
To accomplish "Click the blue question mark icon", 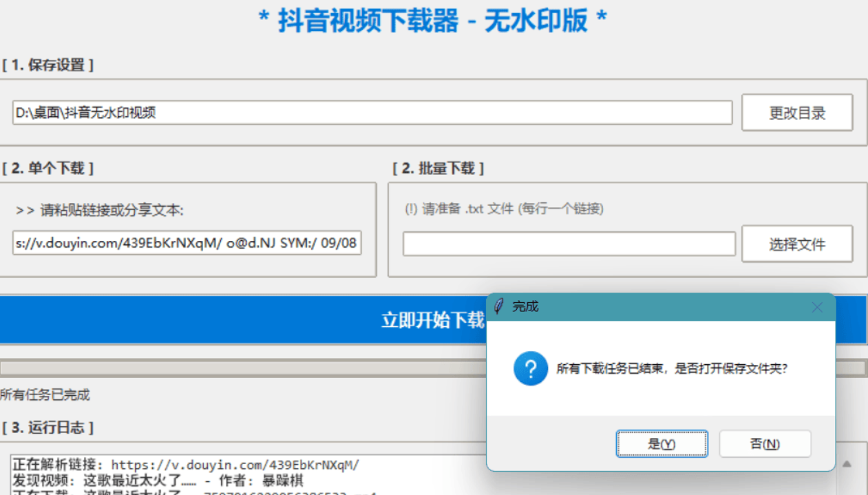I will [x=530, y=369].
